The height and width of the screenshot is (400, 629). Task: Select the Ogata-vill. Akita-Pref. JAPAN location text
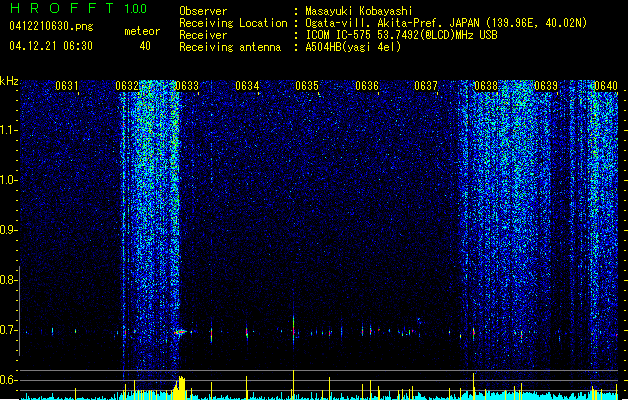(446, 23)
